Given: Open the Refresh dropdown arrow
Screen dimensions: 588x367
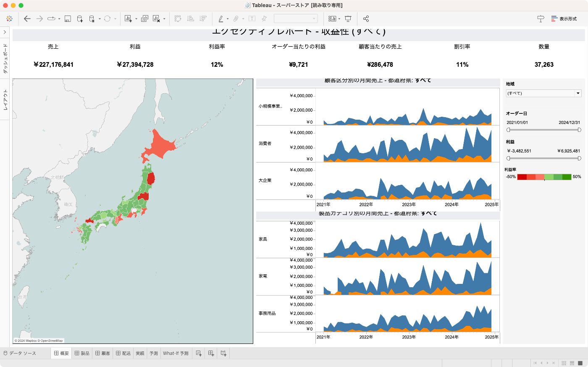Looking at the screenshot, I should click(115, 19).
